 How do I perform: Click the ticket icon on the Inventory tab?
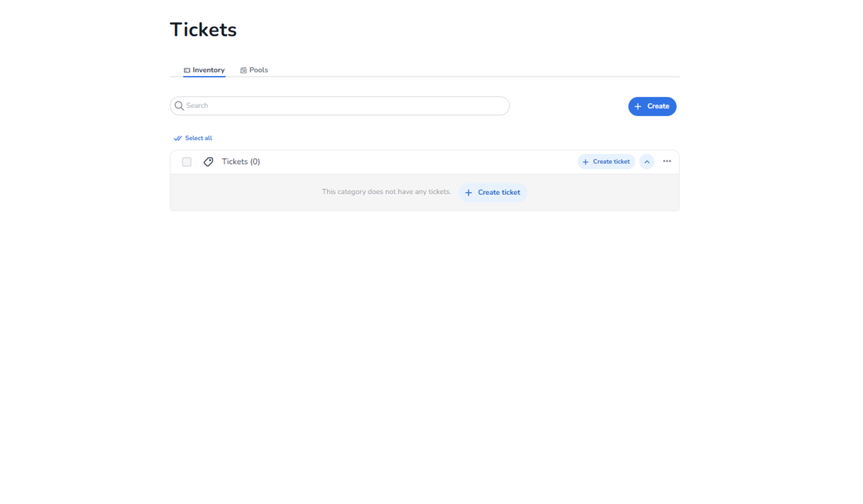point(187,70)
